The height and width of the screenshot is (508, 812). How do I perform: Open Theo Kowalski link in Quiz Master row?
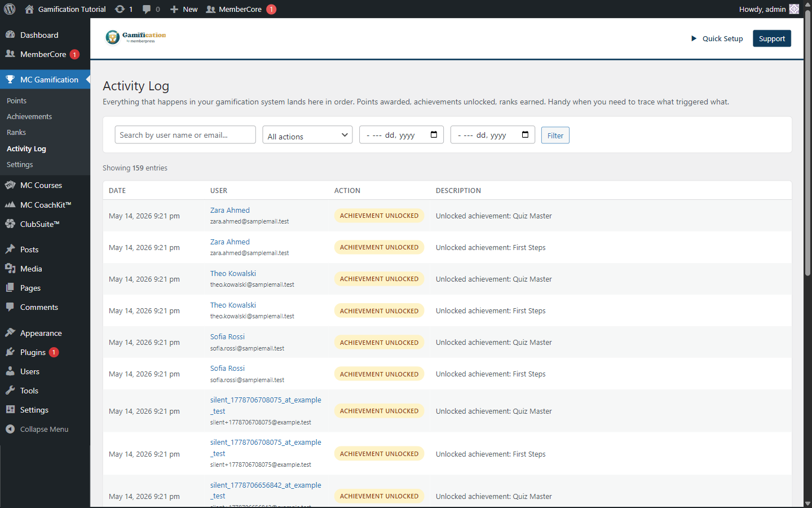point(233,273)
